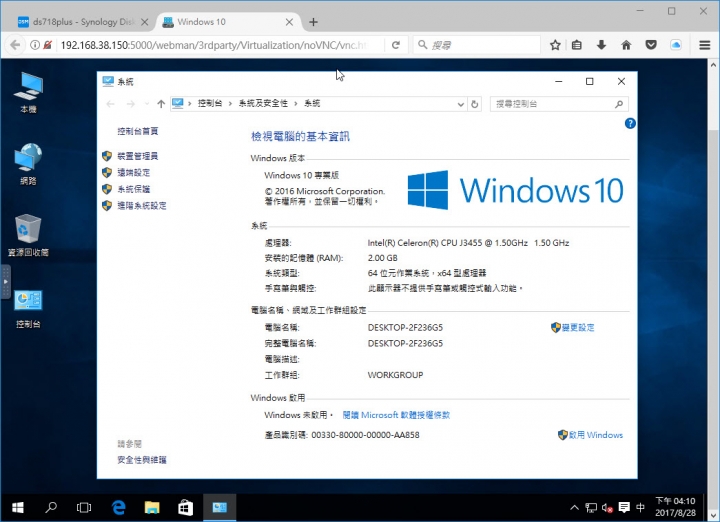Go to browser home page
The height and width of the screenshot is (522, 720).
pyautogui.click(x=626, y=45)
